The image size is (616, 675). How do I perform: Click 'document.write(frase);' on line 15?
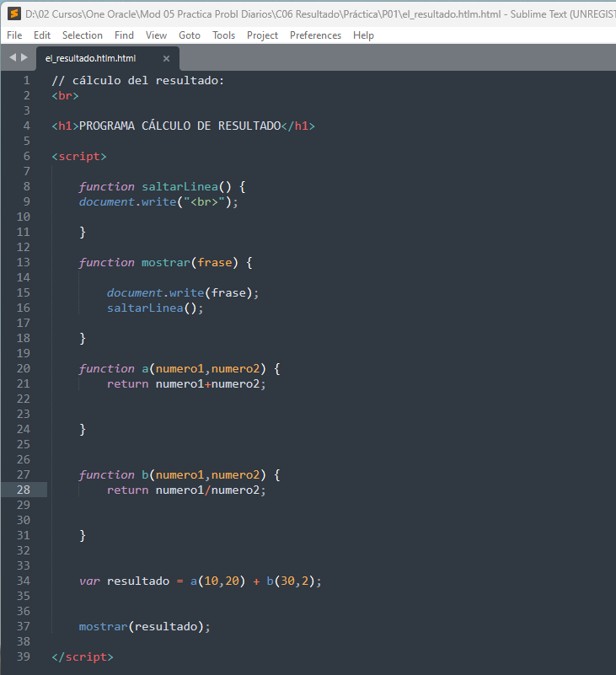tap(183, 292)
